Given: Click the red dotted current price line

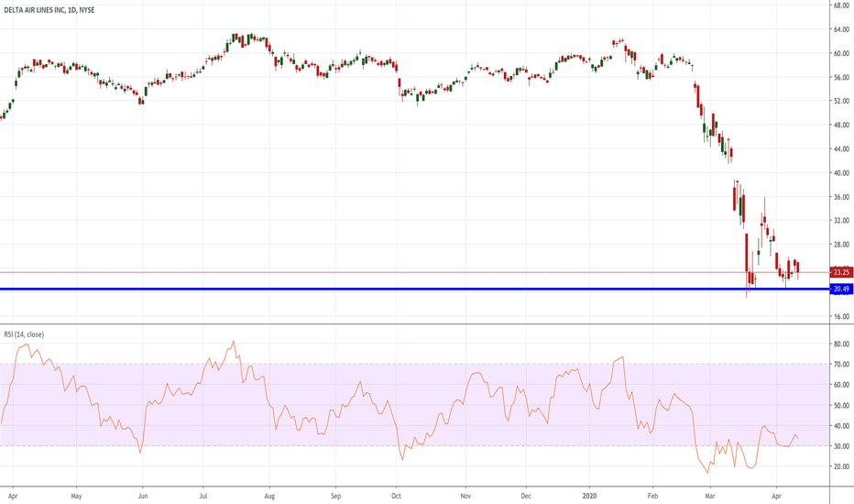Looking at the screenshot, I should (x=414, y=272).
